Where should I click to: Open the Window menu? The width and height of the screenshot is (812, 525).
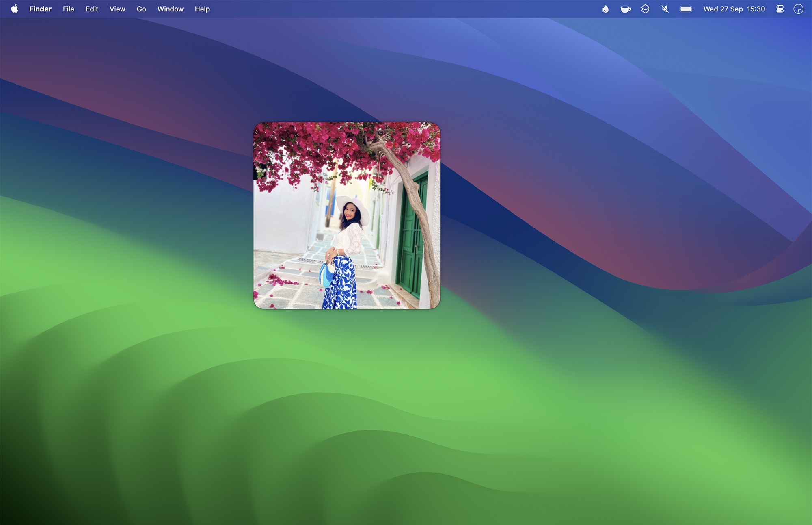coord(170,9)
